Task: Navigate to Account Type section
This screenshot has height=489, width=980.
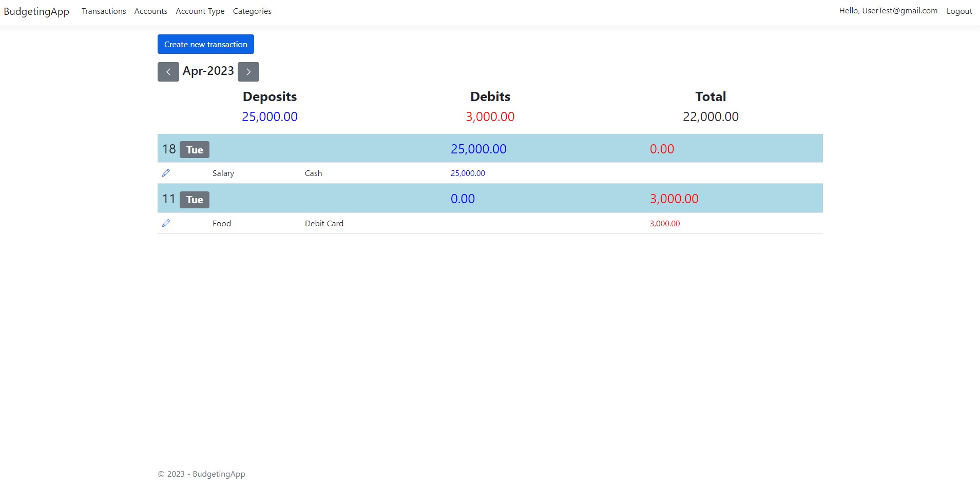Action: coord(200,11)
